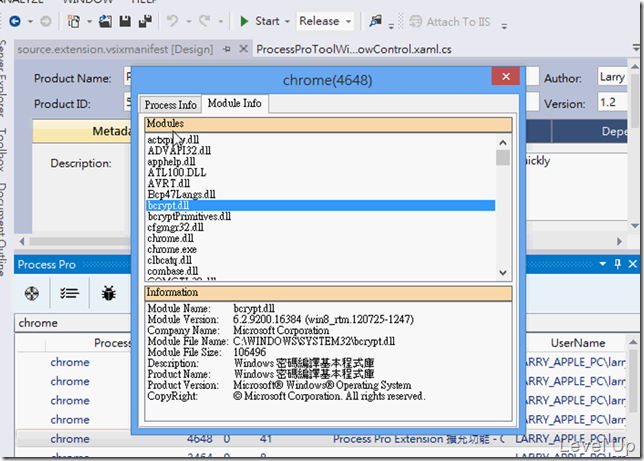Switch to ProcessProToolWindowControl.xaml.cs tab

(354, 49)
